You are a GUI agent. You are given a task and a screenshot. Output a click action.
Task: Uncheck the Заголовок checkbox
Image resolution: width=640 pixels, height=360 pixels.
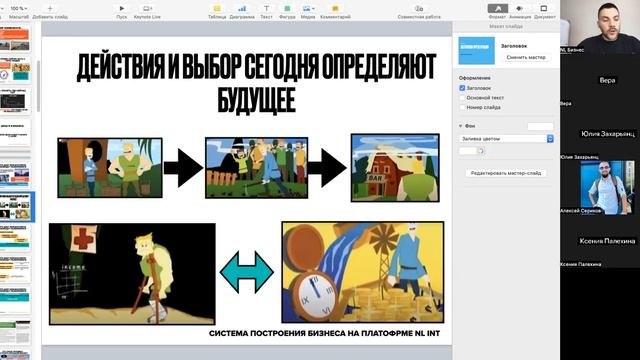tap(462, 88)
